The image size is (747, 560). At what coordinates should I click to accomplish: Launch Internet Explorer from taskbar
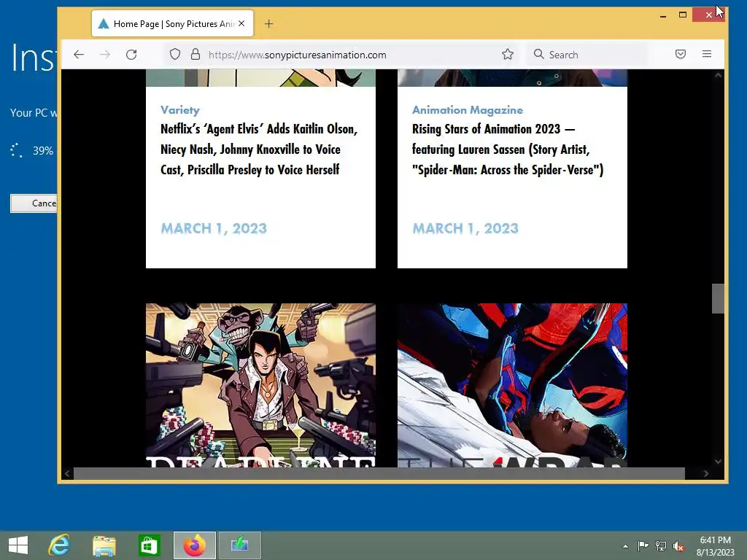(59, 545)
